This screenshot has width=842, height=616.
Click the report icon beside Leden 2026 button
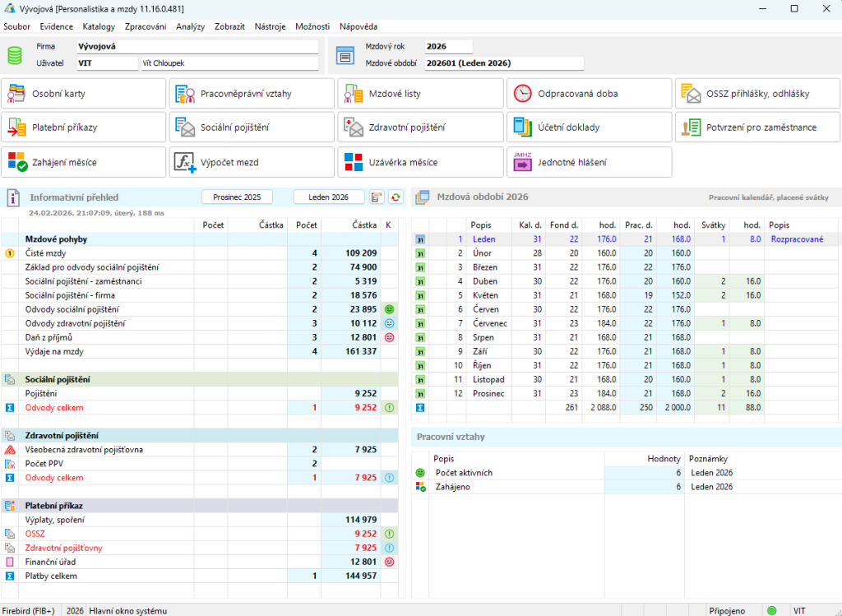point(377,197)
